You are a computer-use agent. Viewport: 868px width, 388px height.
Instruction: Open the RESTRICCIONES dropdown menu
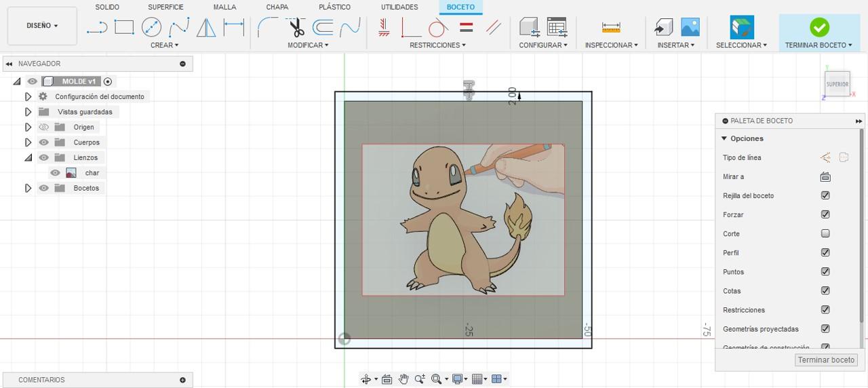click(437, 45)
